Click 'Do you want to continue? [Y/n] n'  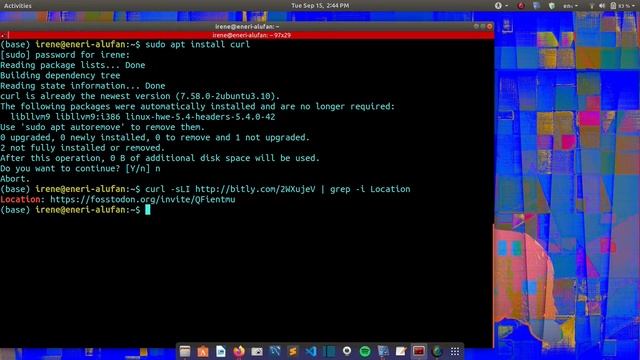point(80,169)
